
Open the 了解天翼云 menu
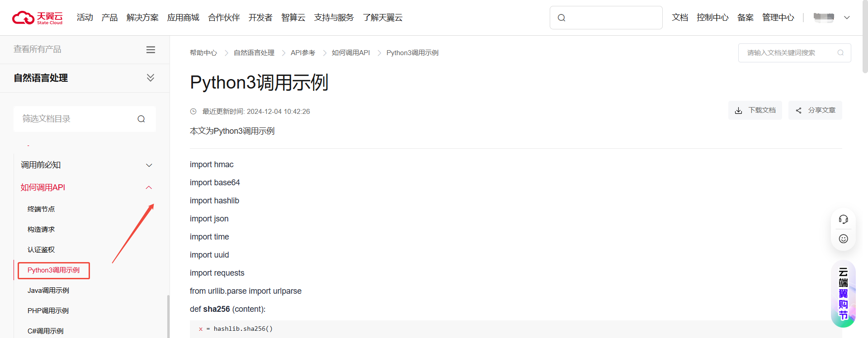382,18
